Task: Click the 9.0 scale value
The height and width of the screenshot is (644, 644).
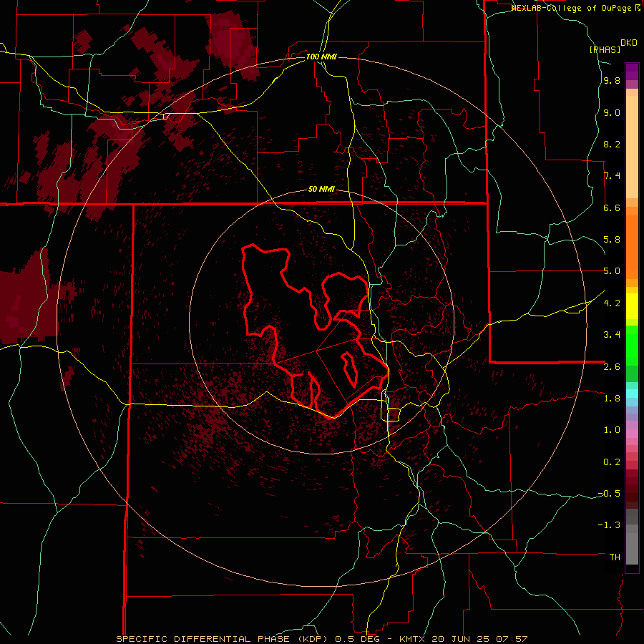Action: tap(612, 112)
